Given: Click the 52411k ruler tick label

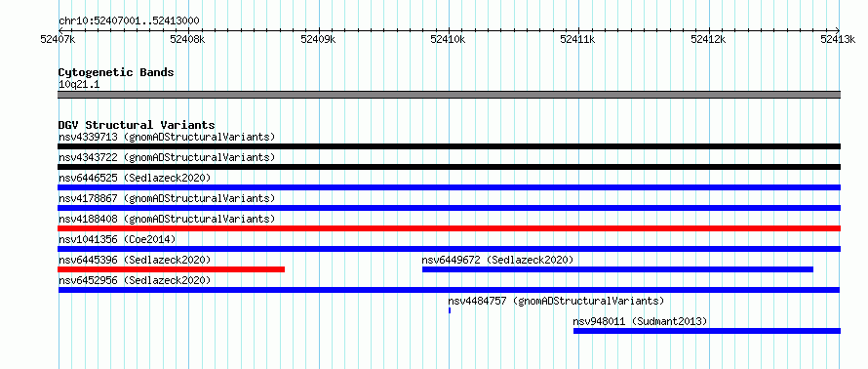Looking at the screenshot, I should pos(578,39).
